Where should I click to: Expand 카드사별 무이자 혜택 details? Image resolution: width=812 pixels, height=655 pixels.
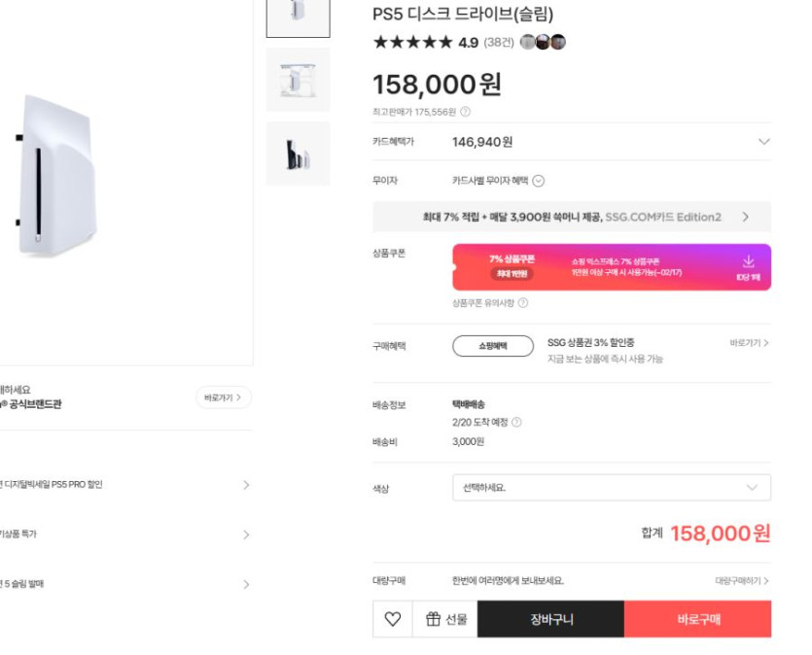point(539,181)
